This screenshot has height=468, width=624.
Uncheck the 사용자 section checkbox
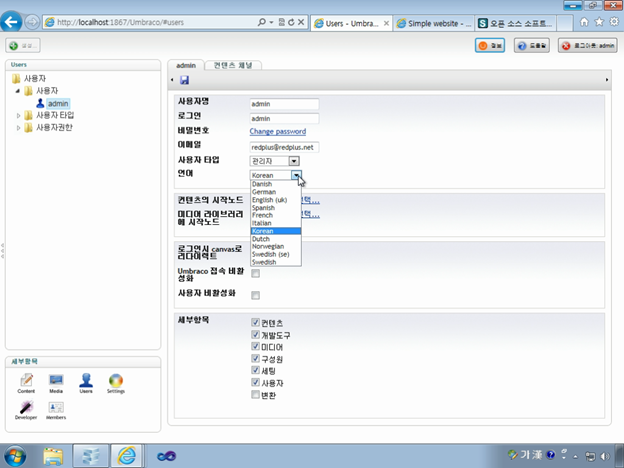255,382
